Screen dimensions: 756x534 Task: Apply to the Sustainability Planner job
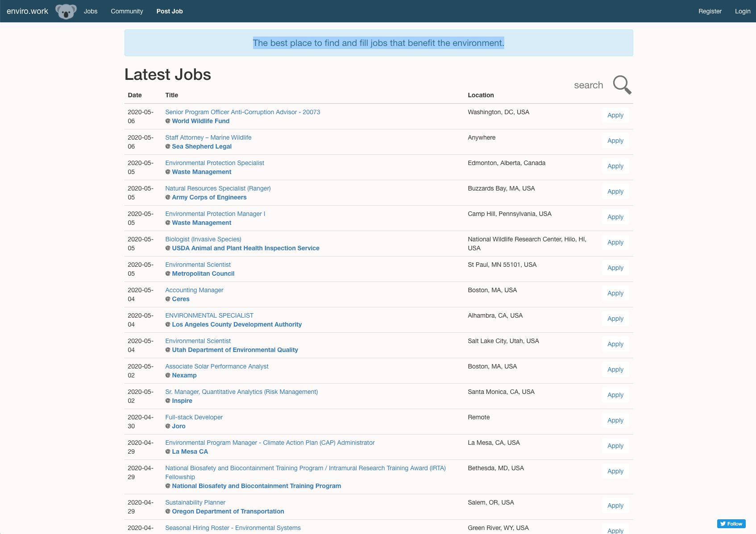point(615,505)
